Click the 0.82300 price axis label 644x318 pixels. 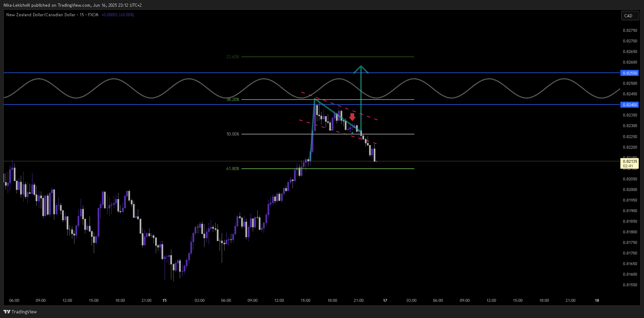[630, 126]
